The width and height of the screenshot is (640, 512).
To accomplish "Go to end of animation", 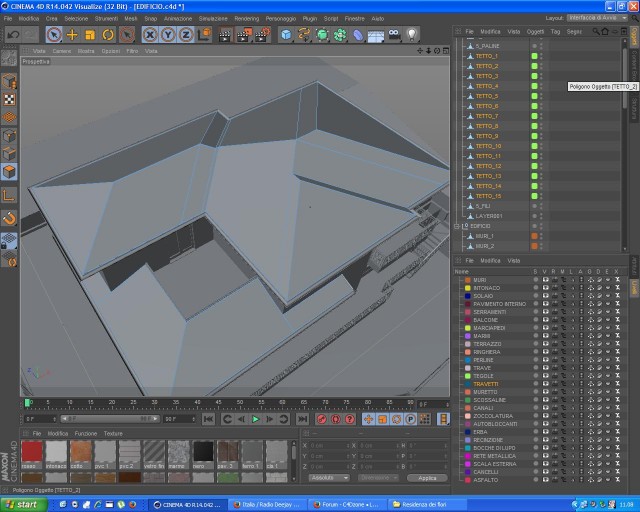I will 302,419.
